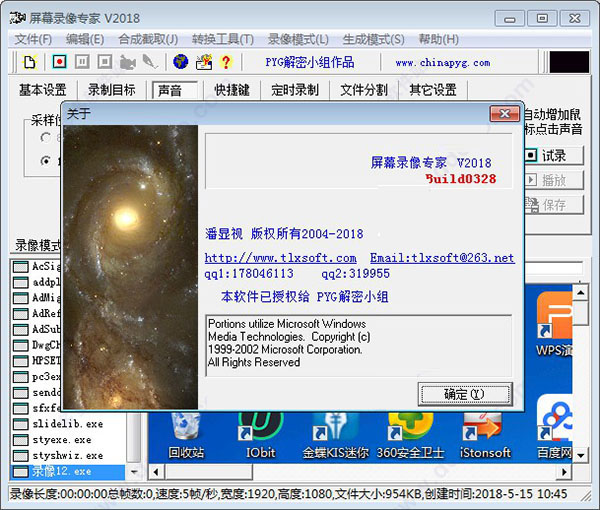This screenshot has width=600, height=510.
Task: Open the 文件(F) menu
Action: pyautogui.click(x=33, y=39)
